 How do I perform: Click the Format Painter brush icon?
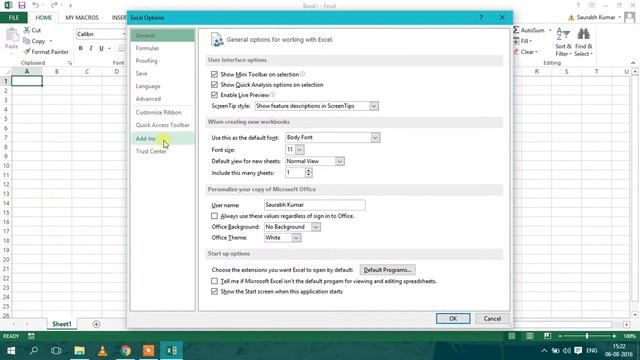(x=27, y=51)
